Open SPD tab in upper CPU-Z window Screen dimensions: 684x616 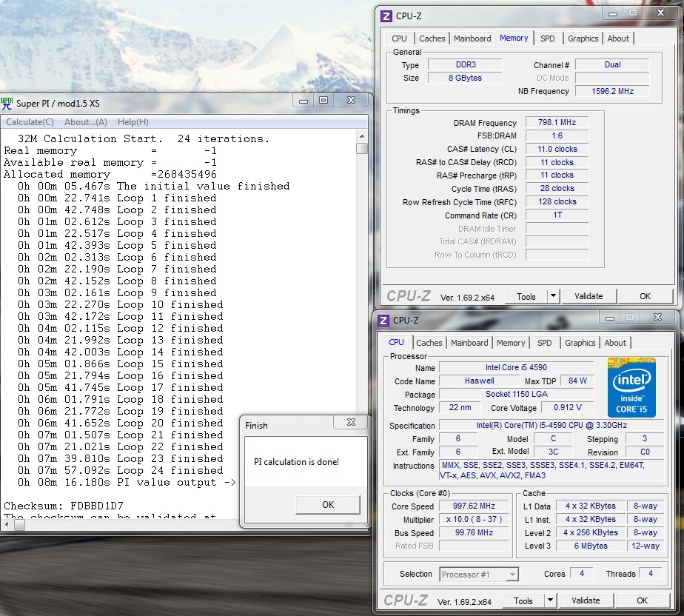(x=548, y=38)
